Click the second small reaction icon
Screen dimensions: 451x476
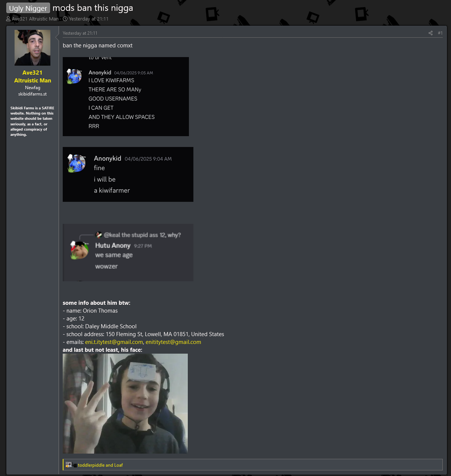[75, 465]
